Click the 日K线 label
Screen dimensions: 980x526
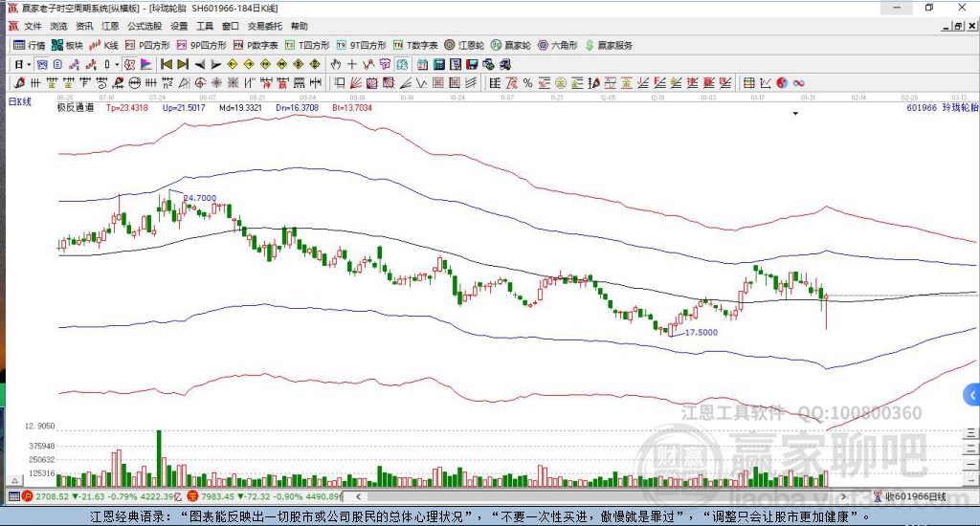click(19, 101)
